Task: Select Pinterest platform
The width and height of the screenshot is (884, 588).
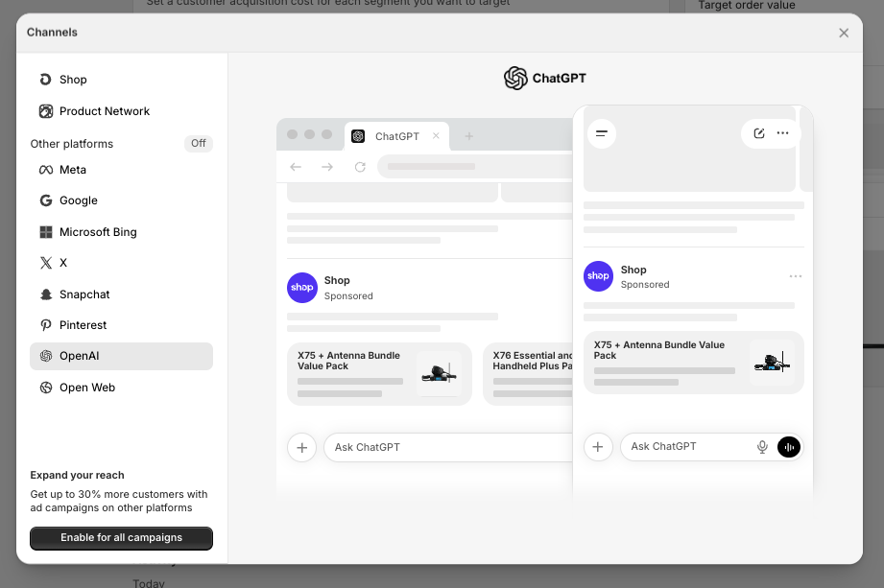Action: (x=121, y=325)
